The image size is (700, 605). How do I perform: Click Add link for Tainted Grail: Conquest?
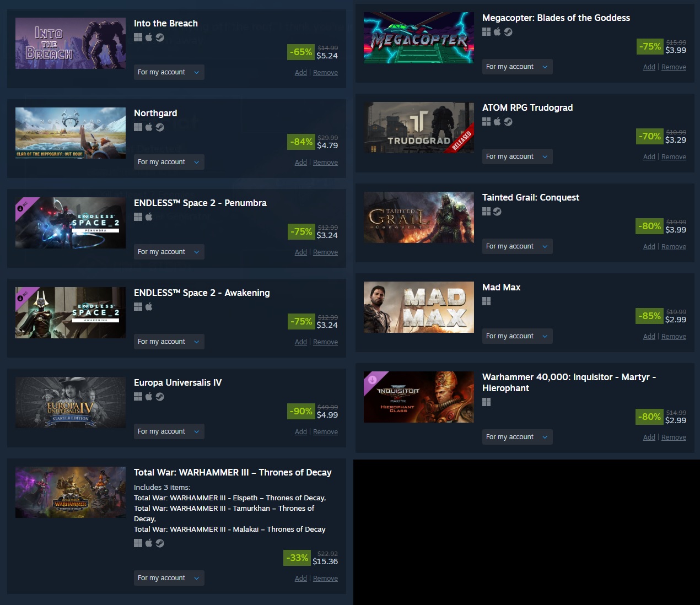coord(649,247)
